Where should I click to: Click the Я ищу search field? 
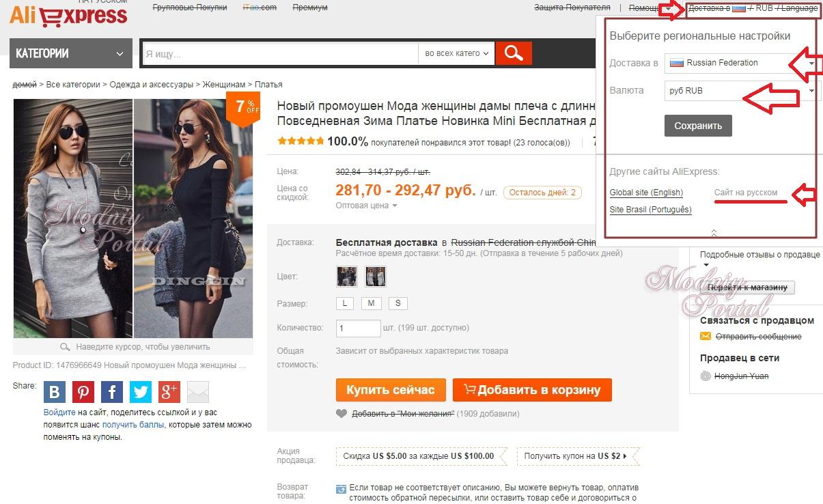(280, 54)
